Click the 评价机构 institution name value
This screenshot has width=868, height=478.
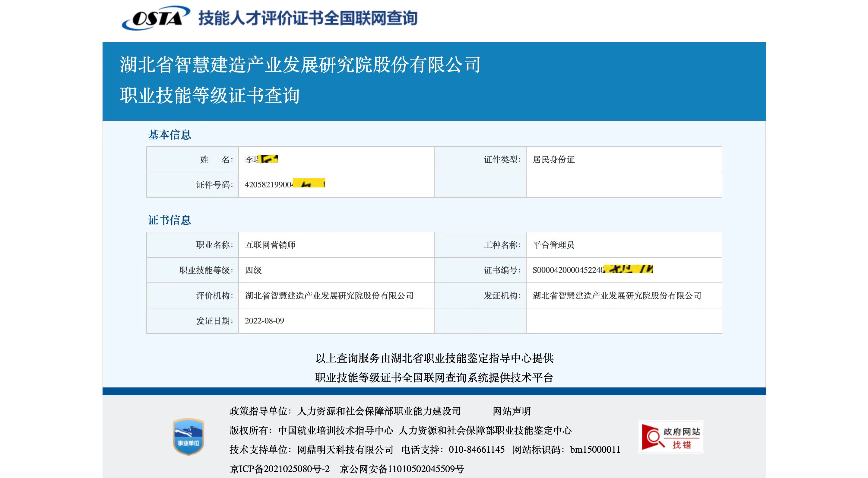pyautogui.click(x=329, y=296)
